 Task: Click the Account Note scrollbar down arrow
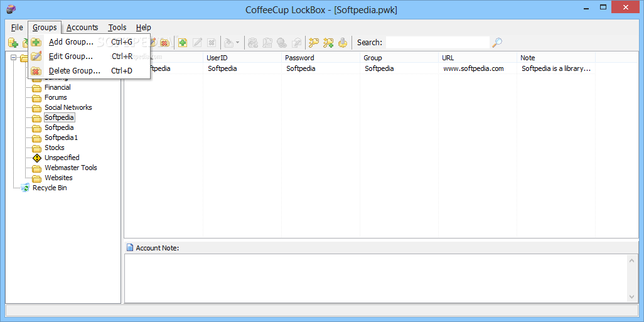click(631, 296)
